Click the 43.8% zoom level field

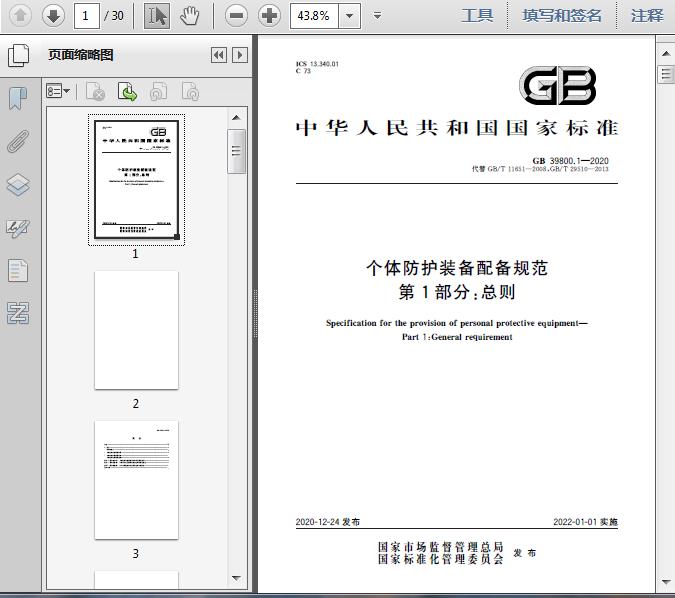[x=314, y=16]
